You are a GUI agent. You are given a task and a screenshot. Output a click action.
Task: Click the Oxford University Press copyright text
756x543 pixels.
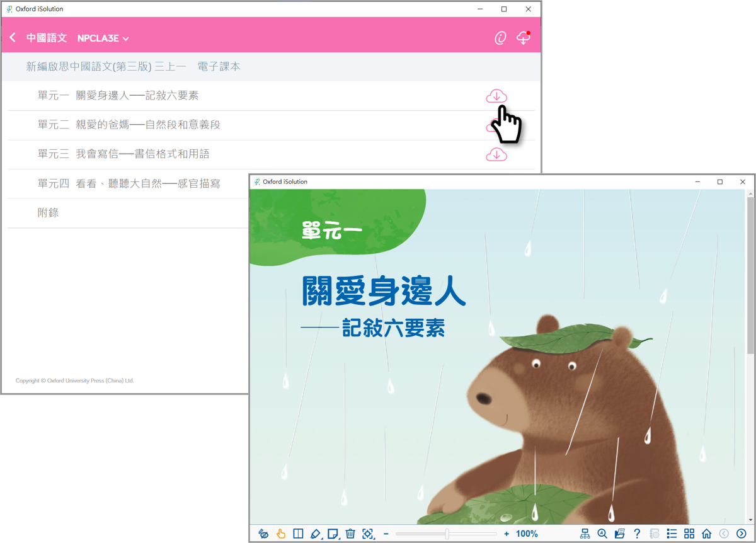pos(75,380)
